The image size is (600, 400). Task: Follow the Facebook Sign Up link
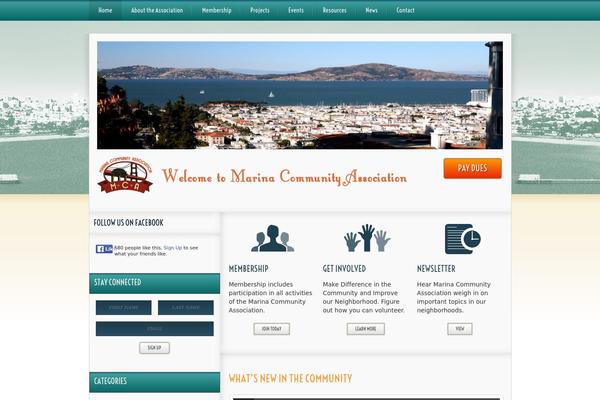pos(173,248)
